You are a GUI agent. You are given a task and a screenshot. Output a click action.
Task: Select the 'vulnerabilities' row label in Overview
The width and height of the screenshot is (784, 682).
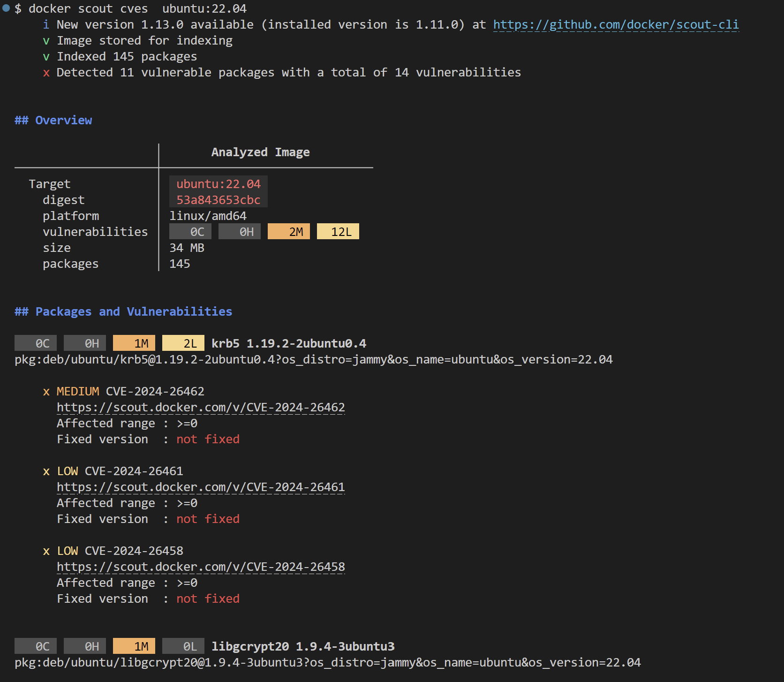[95, 232]
